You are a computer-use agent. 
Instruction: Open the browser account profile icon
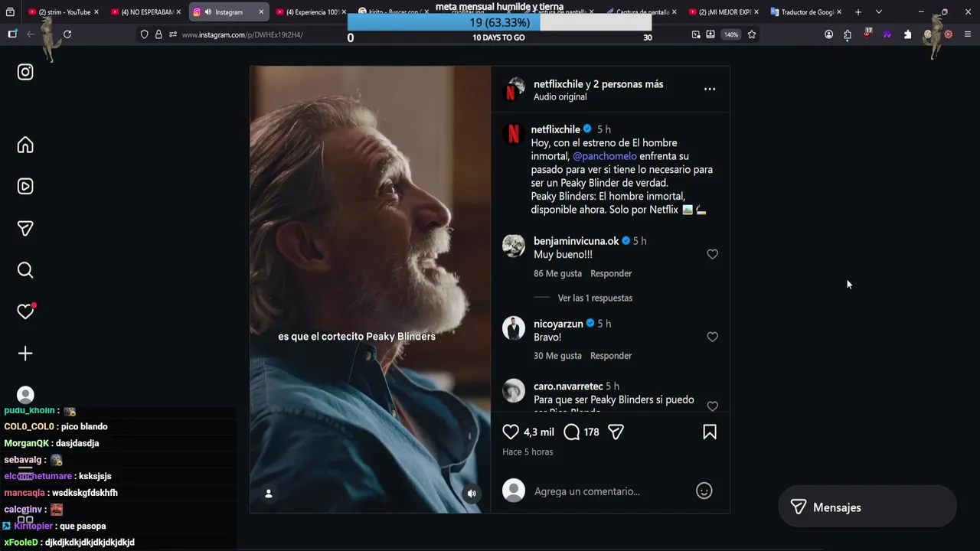828,34
